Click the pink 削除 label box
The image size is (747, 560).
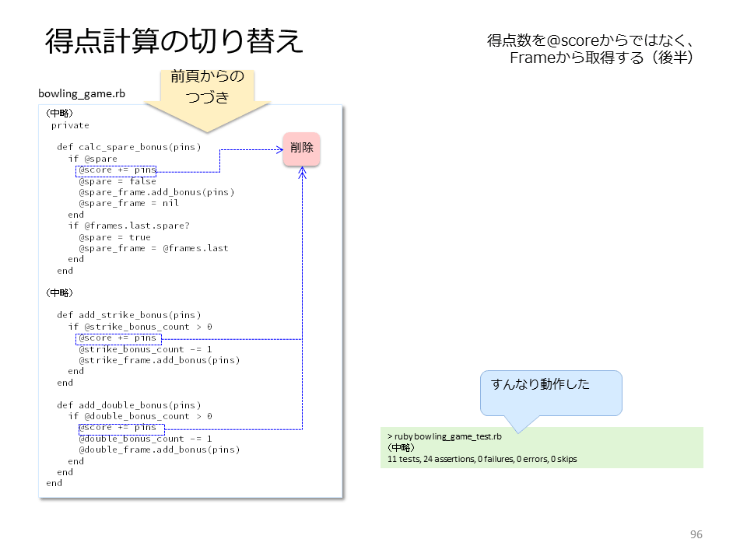(302, 149)
